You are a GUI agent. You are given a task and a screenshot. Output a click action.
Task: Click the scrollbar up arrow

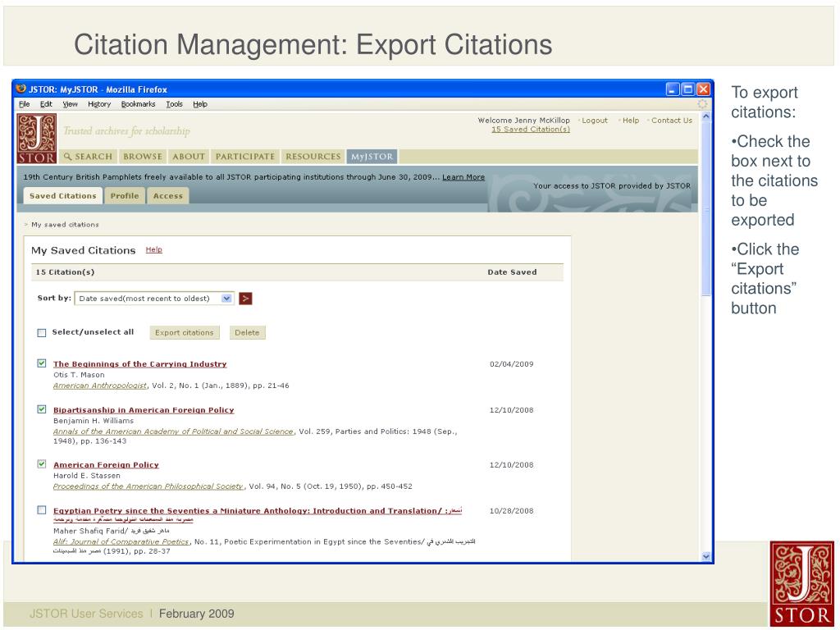pyautogui.click(x=705, y=116)
